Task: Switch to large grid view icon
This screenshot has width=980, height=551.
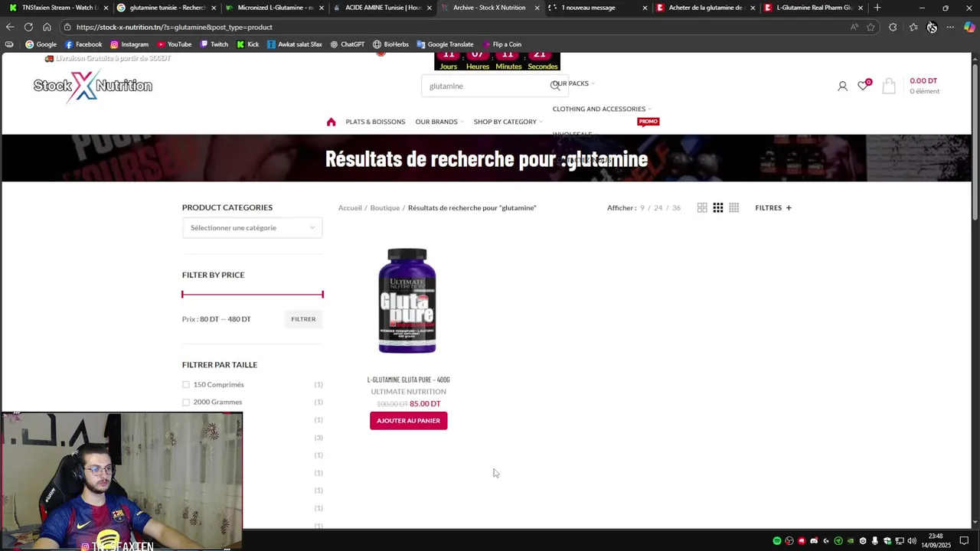Action: (702, 207)
